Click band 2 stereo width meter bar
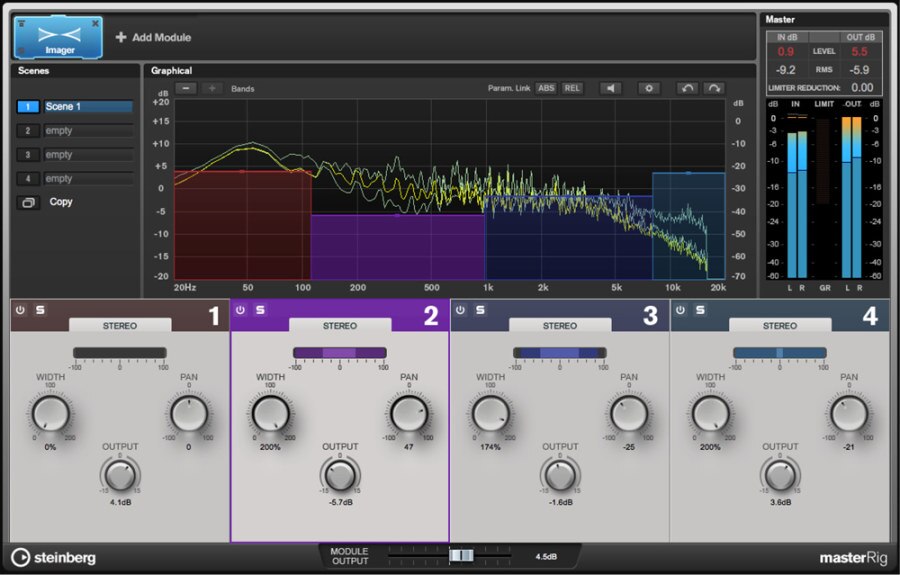The height and width of the screenshot is (575, 900). coord(340,353)
